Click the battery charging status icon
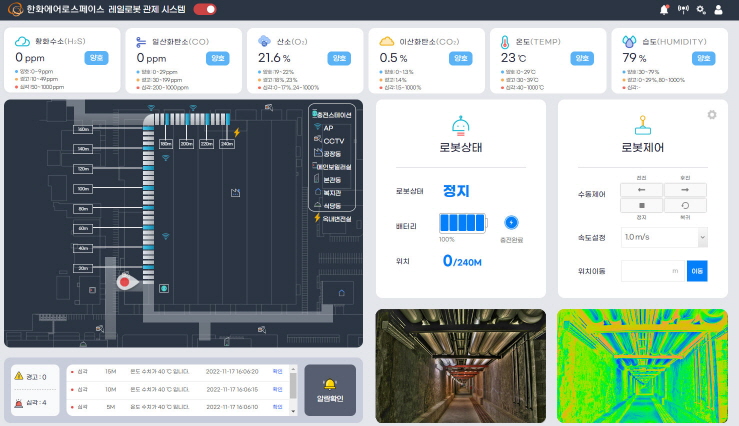Screen dimensions: 739x426 pyautogui.click(x=512, y=221)
